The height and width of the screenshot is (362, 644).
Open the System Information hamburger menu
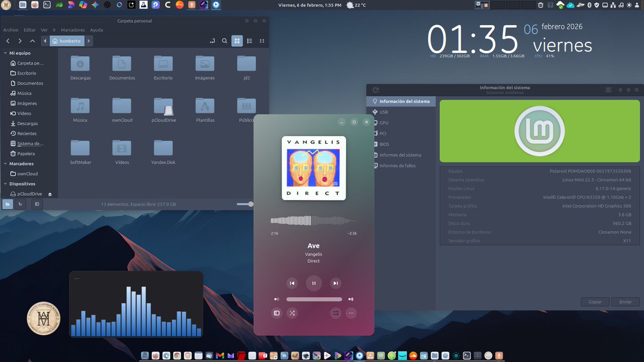tap(609, 90)
